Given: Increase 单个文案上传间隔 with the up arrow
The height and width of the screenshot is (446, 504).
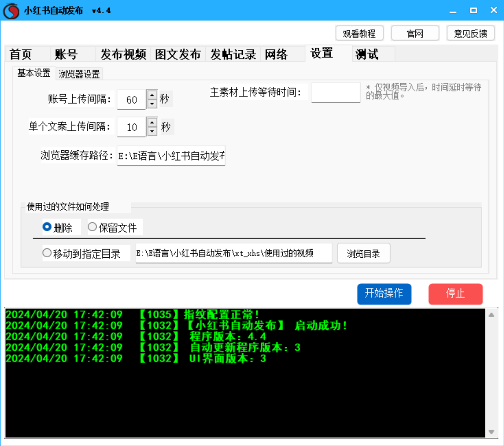Looking at the screenshot, I should pos(152,122).
